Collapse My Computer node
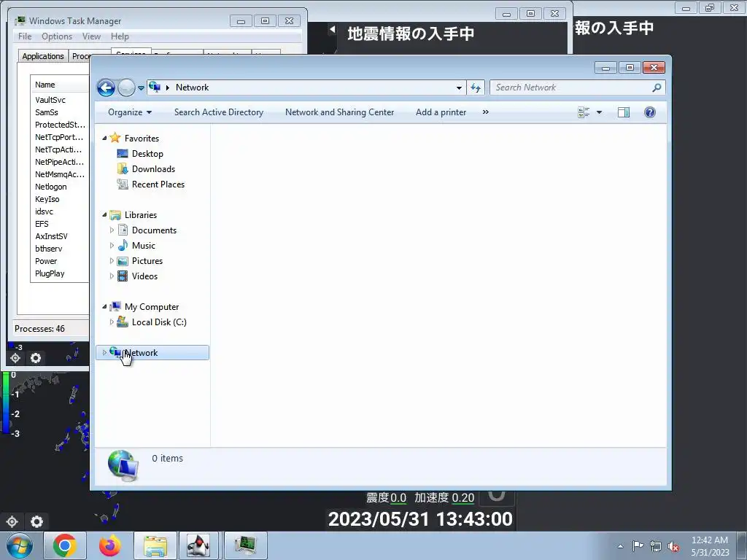Viewport: 747px width, 560px height. pyautogui.click(x=105, y=307)
